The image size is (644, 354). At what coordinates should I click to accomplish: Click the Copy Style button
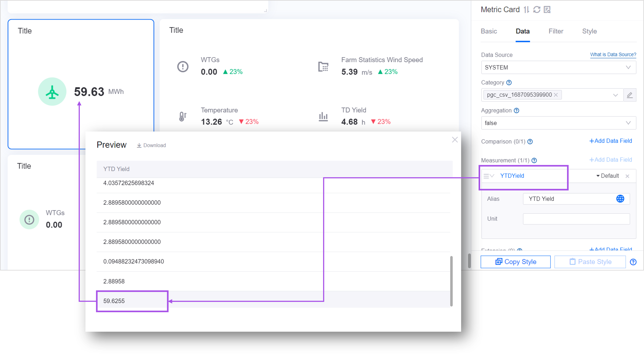click(x=516, y=262)
